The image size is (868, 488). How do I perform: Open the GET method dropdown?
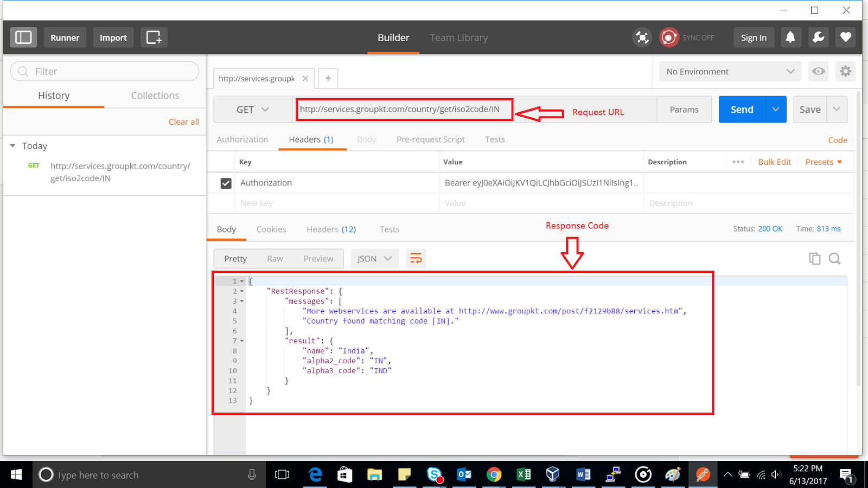pyautogui.click(x=253, y=110)
